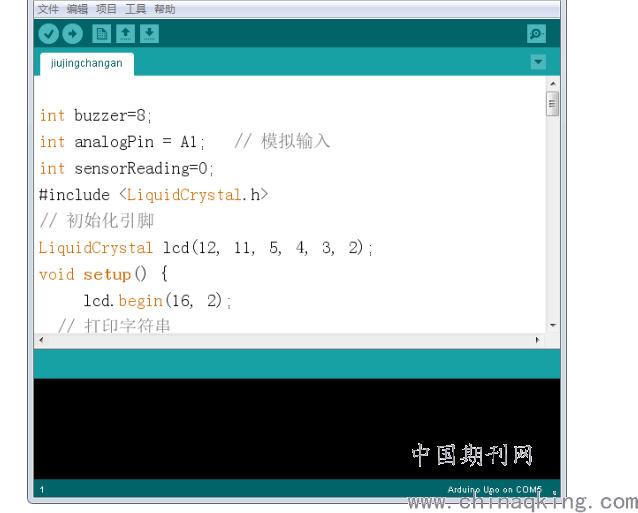638x513 pixels.
Task: Open the Serial Monitor magnifier icon
Action: [x=536, y=34]
